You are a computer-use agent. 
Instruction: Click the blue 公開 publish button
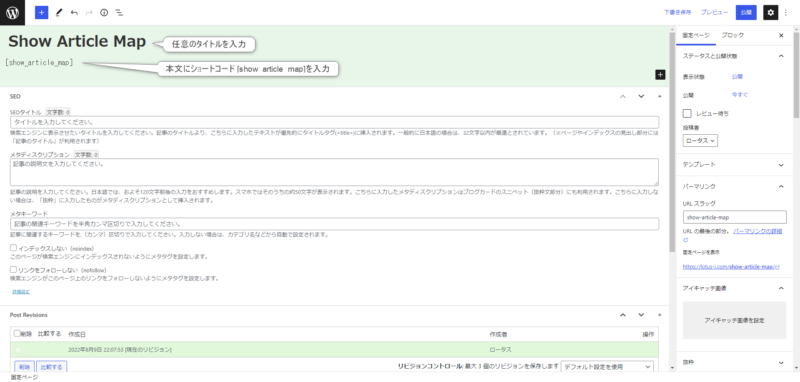coord(746,12)
